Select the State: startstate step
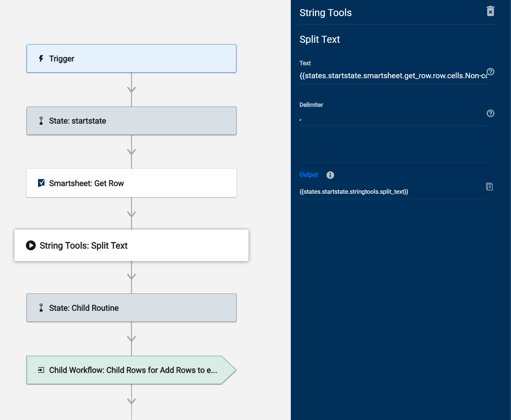This screenshot has width=511, height=420. [x=131, y=121]
